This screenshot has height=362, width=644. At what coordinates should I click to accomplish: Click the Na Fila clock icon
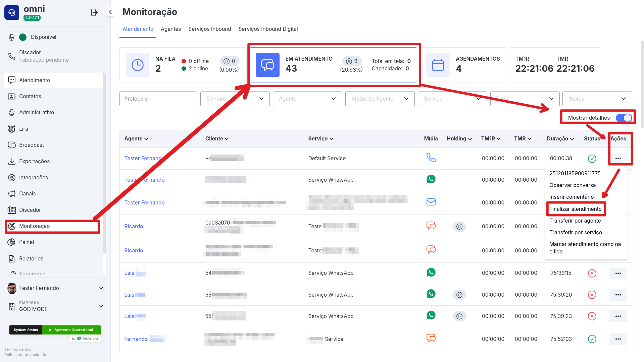pyautogui.click(x=138, y=65)
